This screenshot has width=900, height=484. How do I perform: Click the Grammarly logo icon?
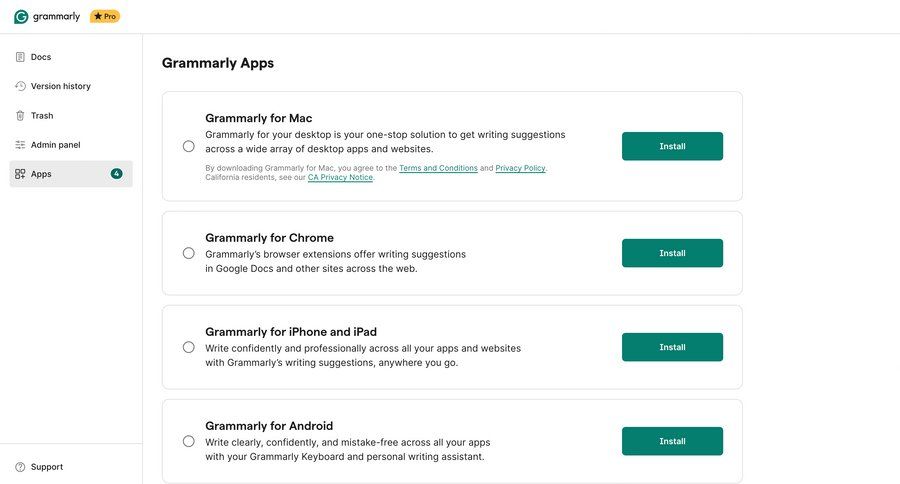coord(21,17)
